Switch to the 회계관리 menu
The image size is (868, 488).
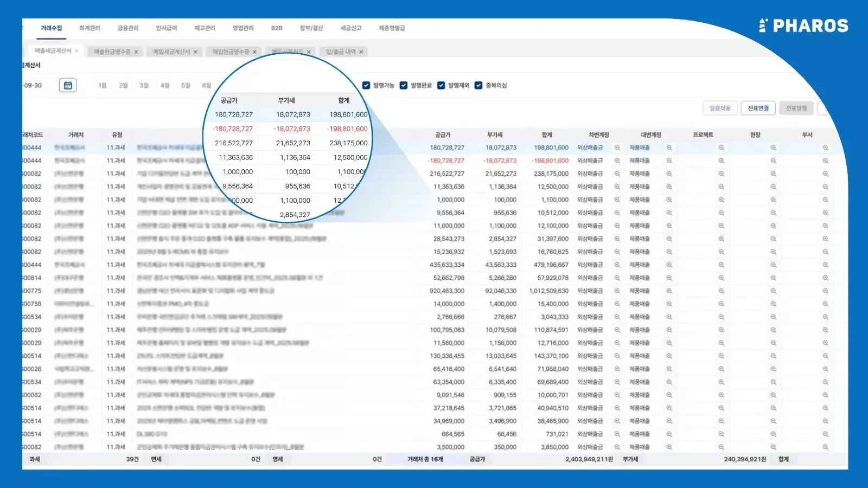pos(90,28)
